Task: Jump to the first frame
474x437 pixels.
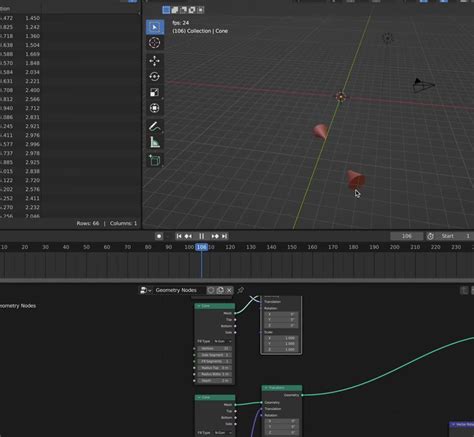Action: [179, 236]
